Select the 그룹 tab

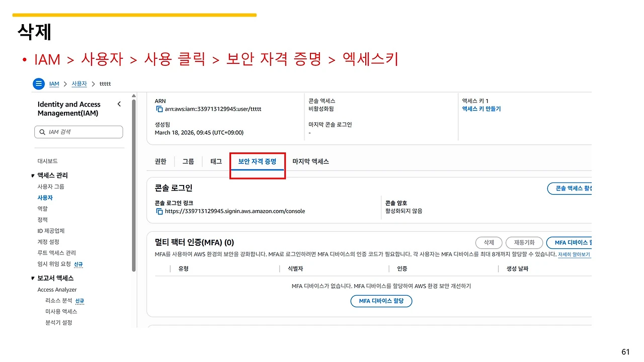pyautogui.click(x=188, y=161)
